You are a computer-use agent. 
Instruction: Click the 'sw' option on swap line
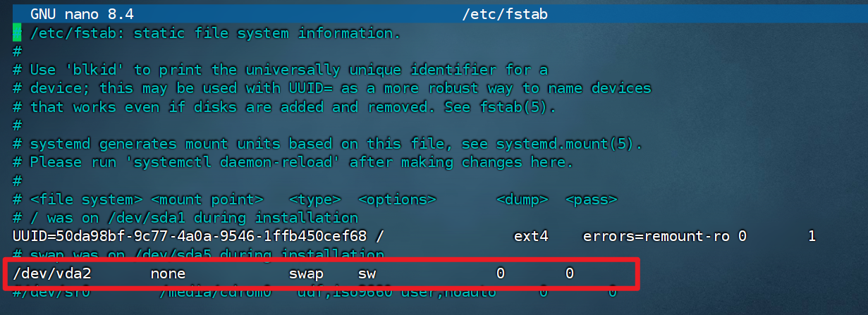367,273
